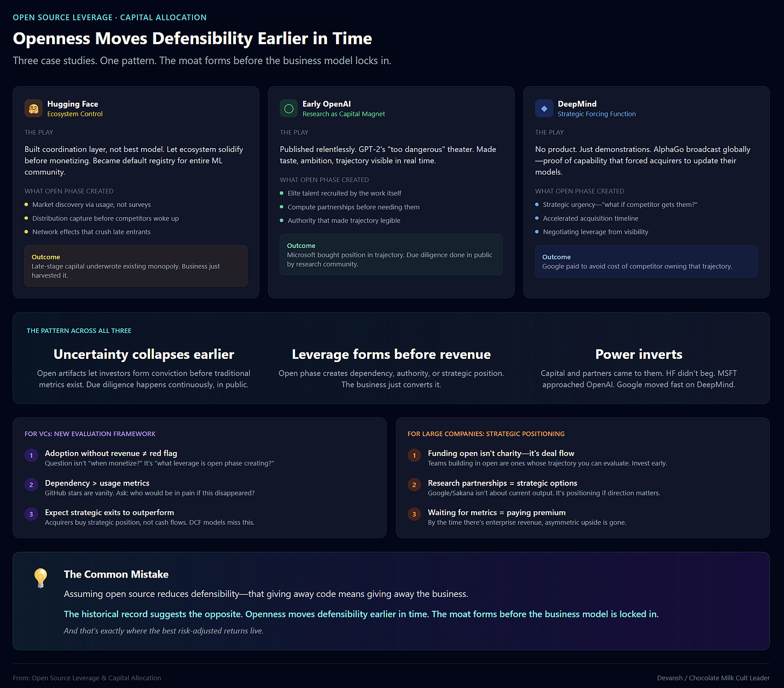Image resolution: width=784 pixels, height=688 pixels.
Task: Click the label THE PATTERN ACROSS ALL THREE
Action: click(x=79, y=331)
